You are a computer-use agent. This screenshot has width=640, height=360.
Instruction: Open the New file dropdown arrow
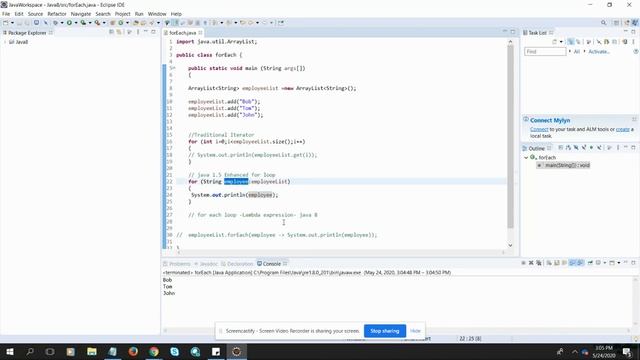pos(12,23)
